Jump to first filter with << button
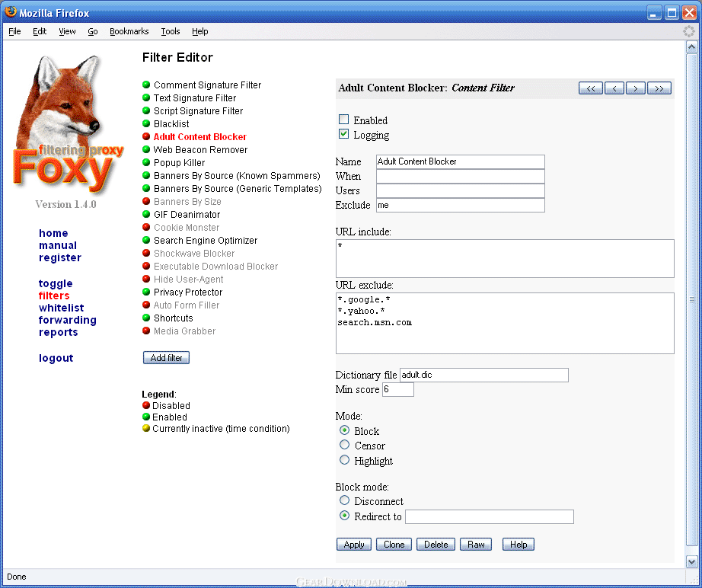The width and height of the screenshot is (702, 588). click(x=591, y=88)
